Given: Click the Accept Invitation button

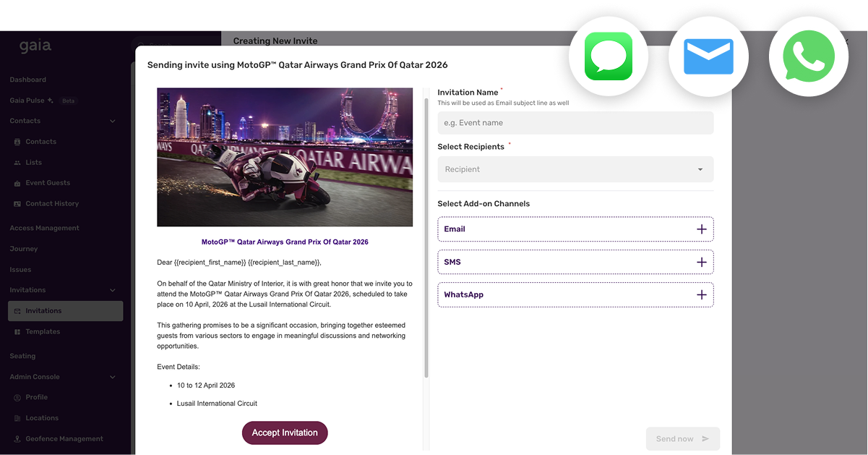Looking at the screenshot, I should (285, 433).
